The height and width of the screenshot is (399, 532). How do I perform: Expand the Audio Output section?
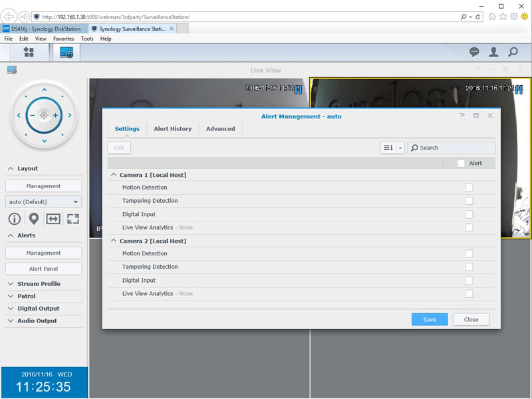pos(11,321)
